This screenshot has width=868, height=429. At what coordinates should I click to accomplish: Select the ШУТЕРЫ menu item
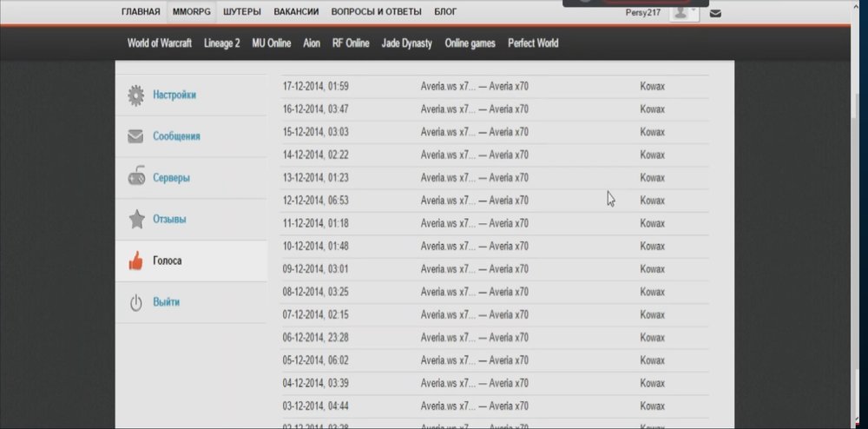[242, 12]
